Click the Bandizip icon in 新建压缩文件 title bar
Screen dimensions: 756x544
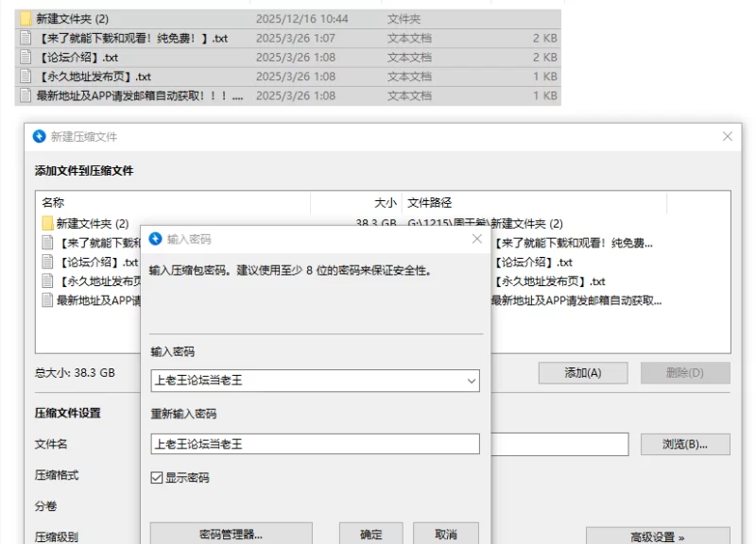(x=39, y=136)
